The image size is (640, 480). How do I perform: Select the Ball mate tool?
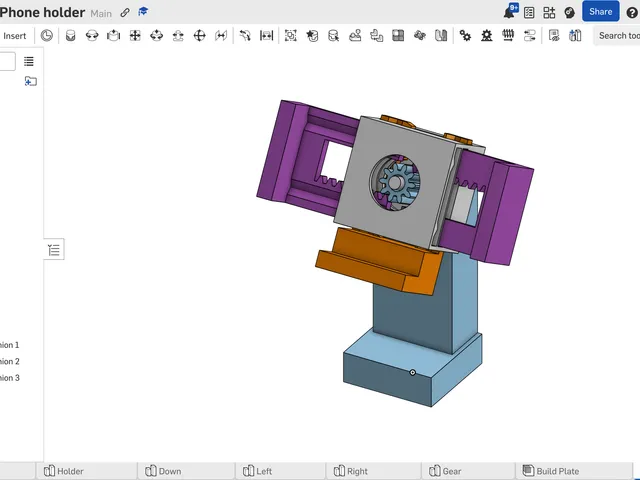[199, 36]
